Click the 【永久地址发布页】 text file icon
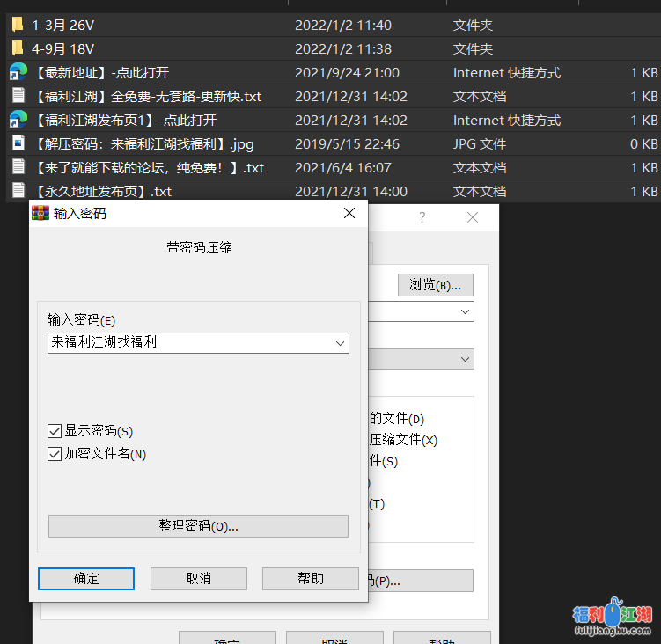 (18, 191)
